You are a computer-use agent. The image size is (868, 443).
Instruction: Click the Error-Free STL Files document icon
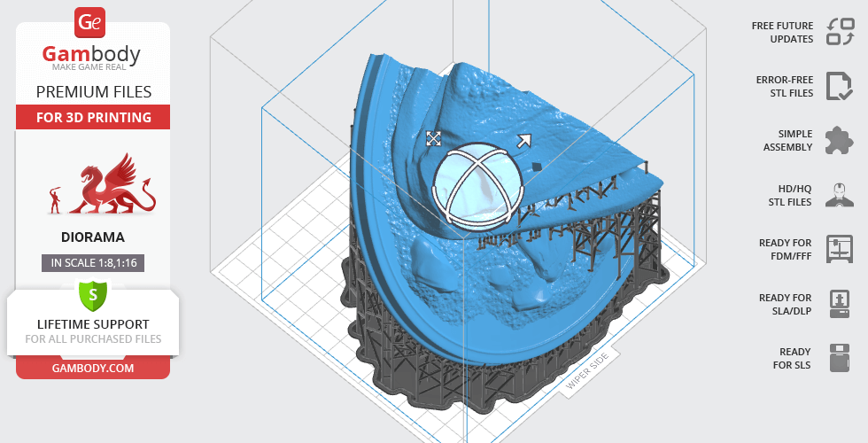click(x=839, y=86)
